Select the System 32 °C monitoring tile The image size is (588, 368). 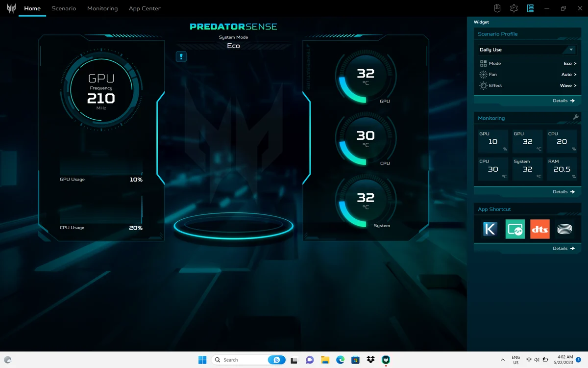[527, 169]
